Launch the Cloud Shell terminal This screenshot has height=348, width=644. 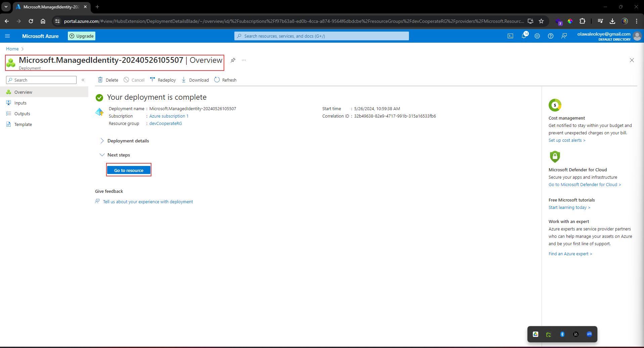[510, 36]
